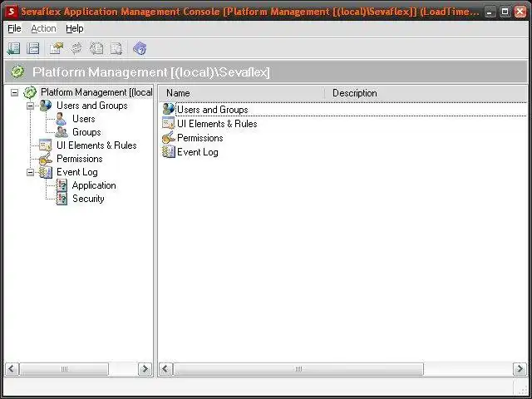
Task: Click the Users and Groups icon in list
Action: [168, 109]
